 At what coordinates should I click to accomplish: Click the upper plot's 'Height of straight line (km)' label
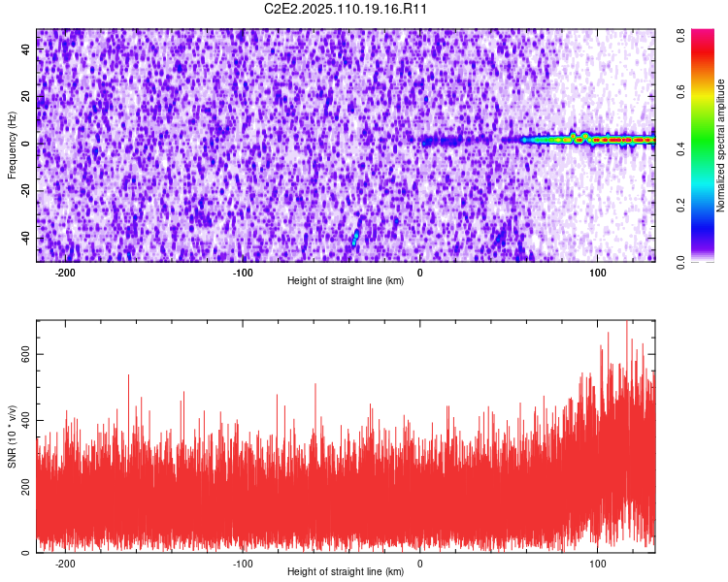coord(346,280)
